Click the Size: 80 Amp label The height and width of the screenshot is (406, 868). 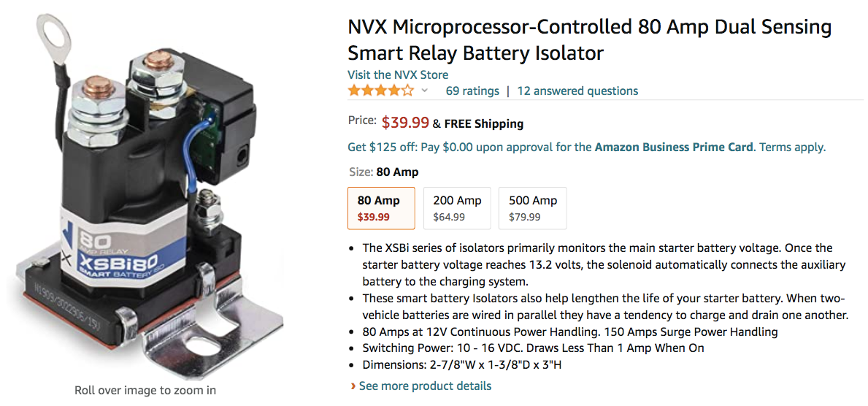pyautogui.click(x=384, y=172)
